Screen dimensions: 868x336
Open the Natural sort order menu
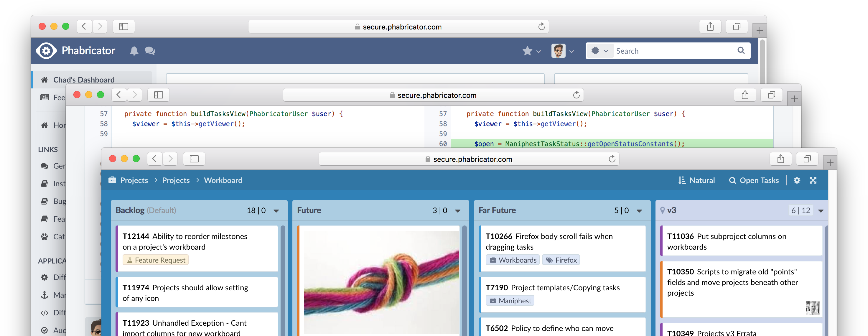click(697, 180)
